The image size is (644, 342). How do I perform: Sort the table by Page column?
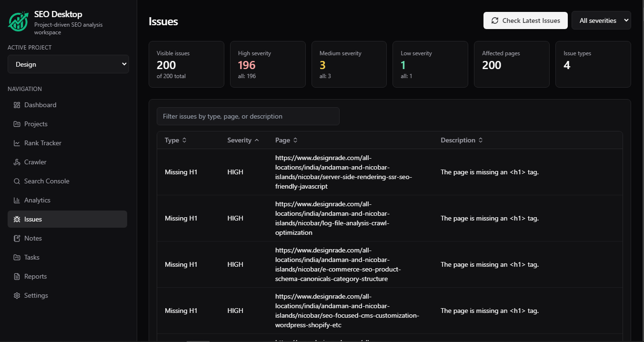[286, 140]
